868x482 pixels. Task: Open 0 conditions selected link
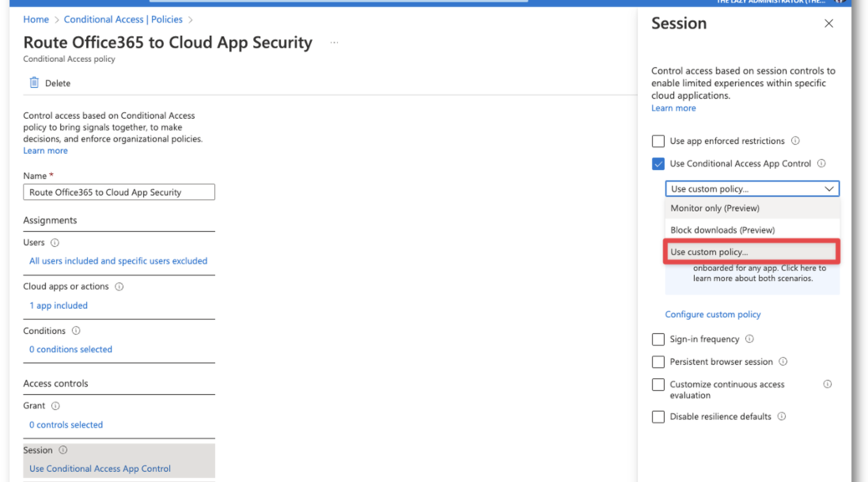pos(71,350)
